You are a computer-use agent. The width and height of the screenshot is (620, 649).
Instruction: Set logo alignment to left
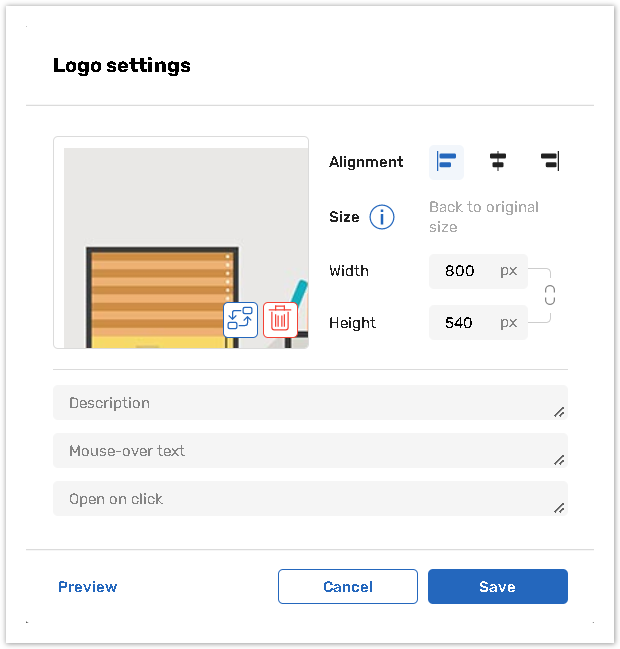coord(446,161)
